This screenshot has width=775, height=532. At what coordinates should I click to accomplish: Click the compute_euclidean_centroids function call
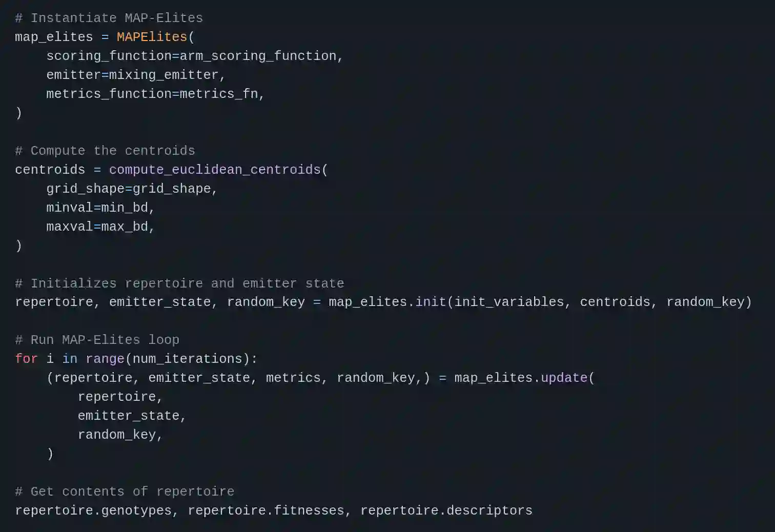(215, 170)
